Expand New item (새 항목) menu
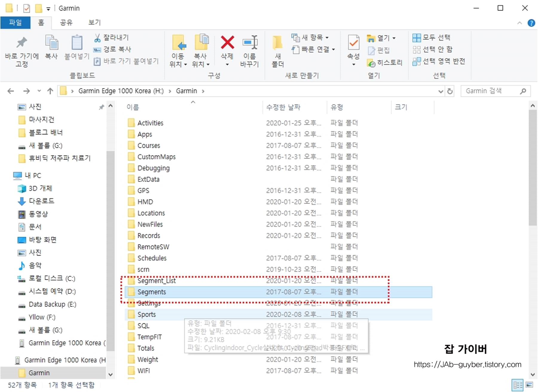 310,38
